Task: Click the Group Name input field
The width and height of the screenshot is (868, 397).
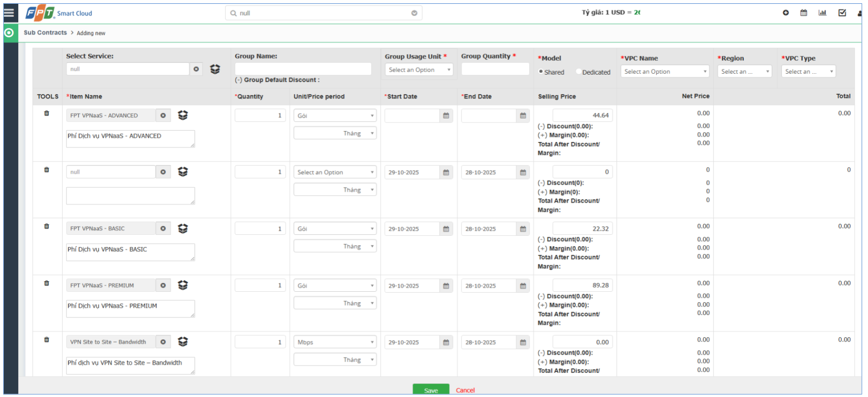Action: tap(303, 69)
